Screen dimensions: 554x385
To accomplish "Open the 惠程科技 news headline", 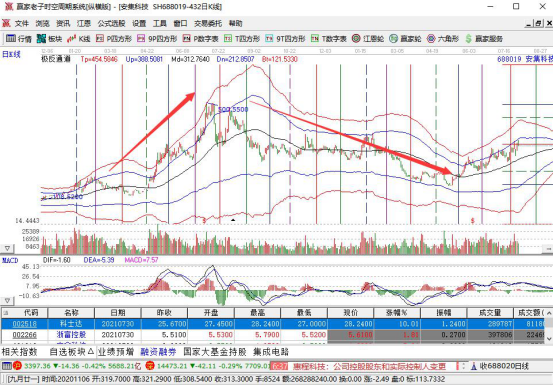I will pos(369,366).
